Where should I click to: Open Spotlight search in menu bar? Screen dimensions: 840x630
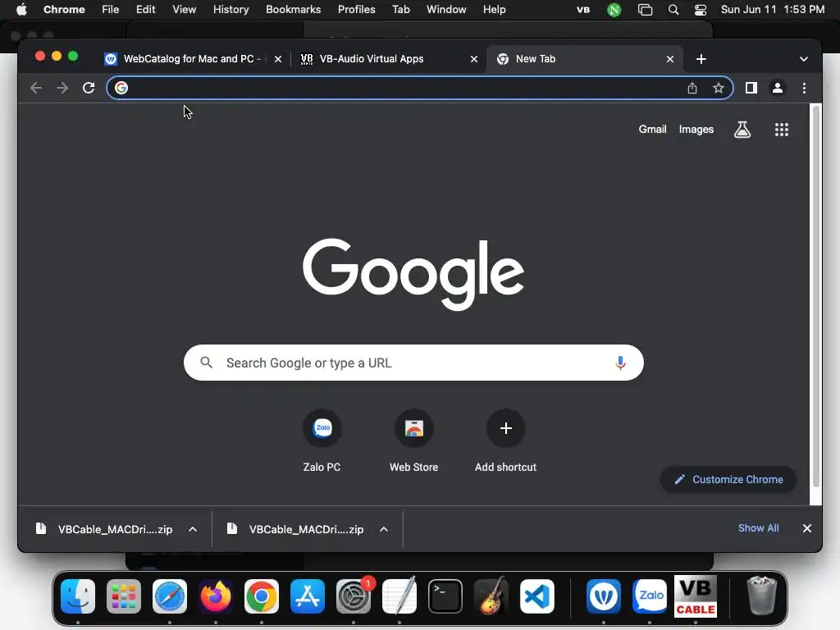(673, 10)
